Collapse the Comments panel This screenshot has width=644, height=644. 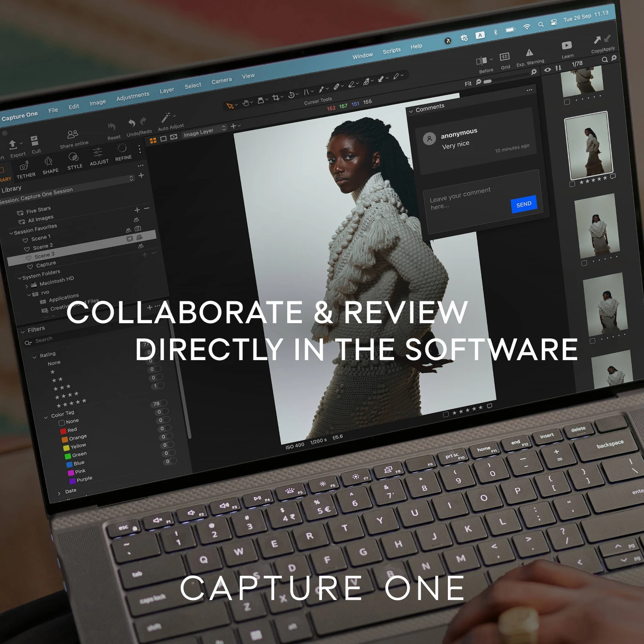(x=411, y=111)
